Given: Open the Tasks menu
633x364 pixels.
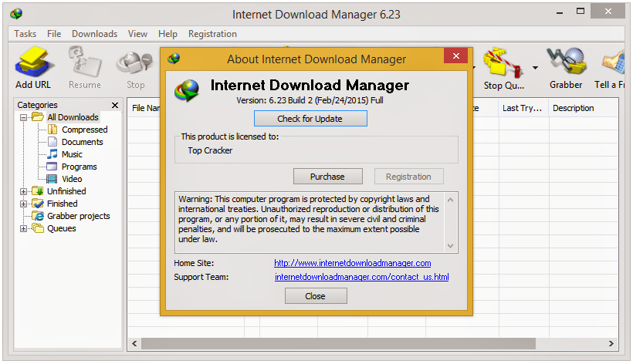Looking at the screenshot, I should pyautogui.click(x=25, y=34).
